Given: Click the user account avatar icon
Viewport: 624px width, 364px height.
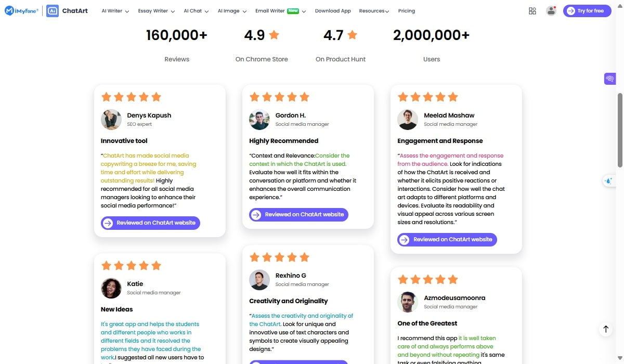Looking at the screenshot, I should click(x=551, y=11).
